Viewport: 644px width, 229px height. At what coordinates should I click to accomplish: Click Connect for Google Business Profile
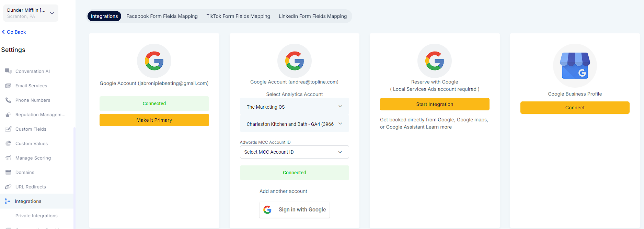575,108
